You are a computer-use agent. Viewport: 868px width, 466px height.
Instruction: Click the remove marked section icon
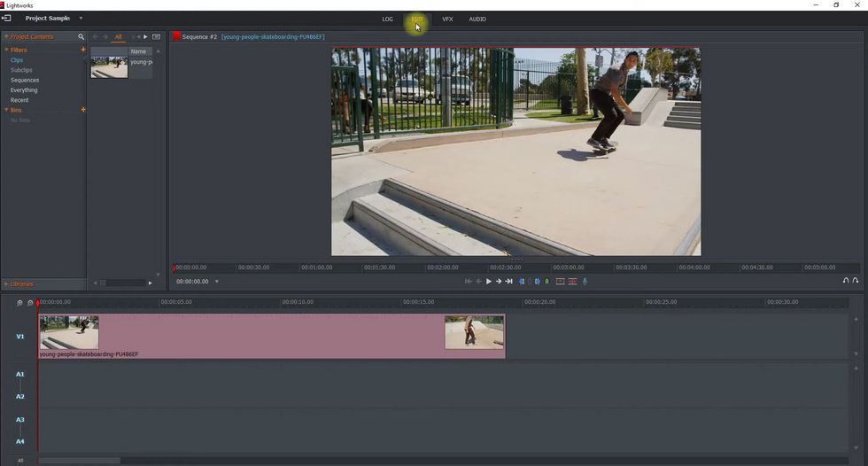coord(560,281)
